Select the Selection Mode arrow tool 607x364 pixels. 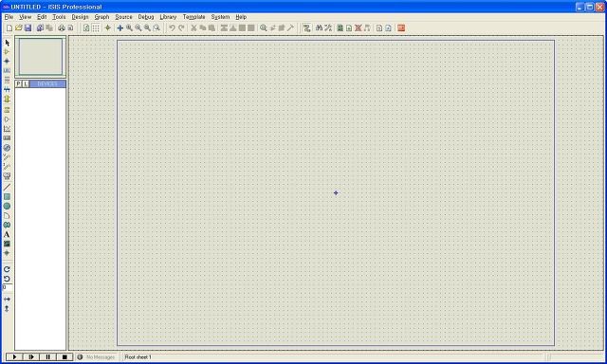7,43
